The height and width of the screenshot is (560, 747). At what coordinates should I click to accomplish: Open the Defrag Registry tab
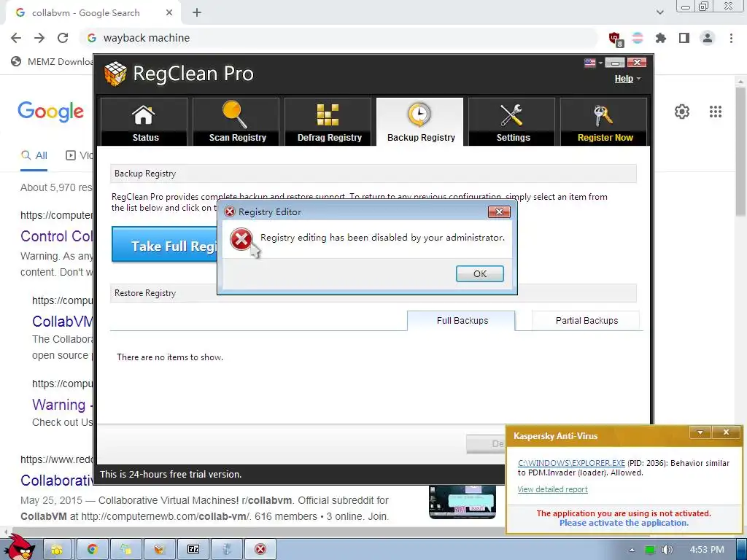click(328, 122)
